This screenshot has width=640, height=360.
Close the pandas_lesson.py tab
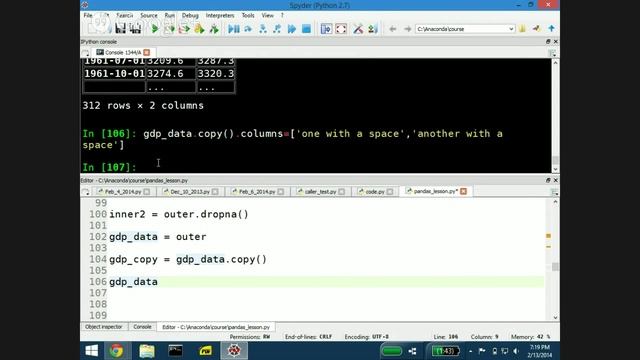coord(463,191)
